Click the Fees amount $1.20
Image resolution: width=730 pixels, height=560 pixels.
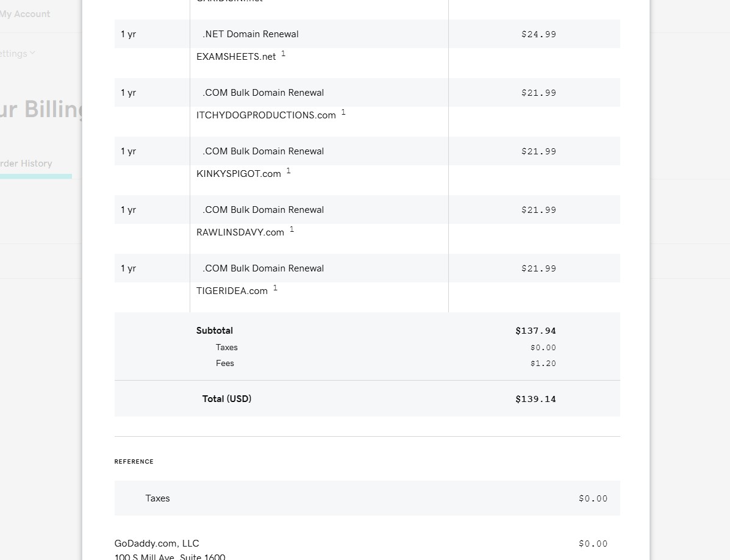[x=543, y=364]
